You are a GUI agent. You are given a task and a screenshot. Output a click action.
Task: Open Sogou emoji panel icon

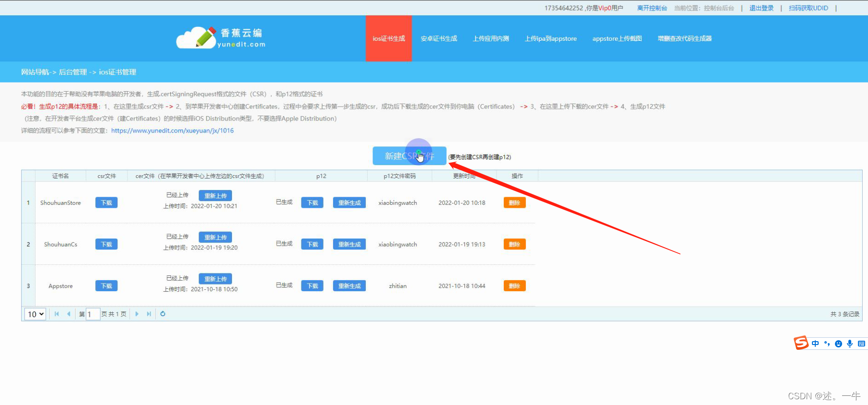[838, 344]
